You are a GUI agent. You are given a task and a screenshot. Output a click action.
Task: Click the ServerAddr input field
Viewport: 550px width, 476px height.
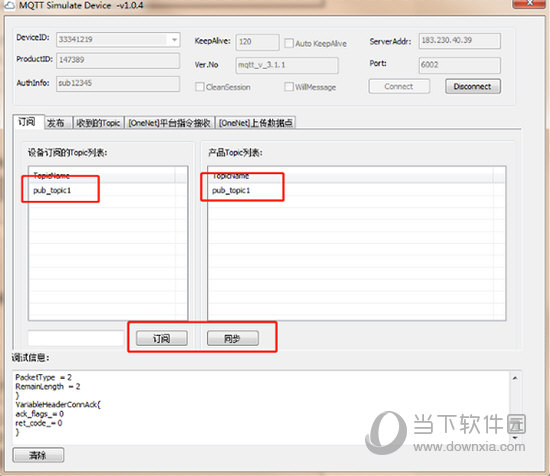[x=460, y=41]
